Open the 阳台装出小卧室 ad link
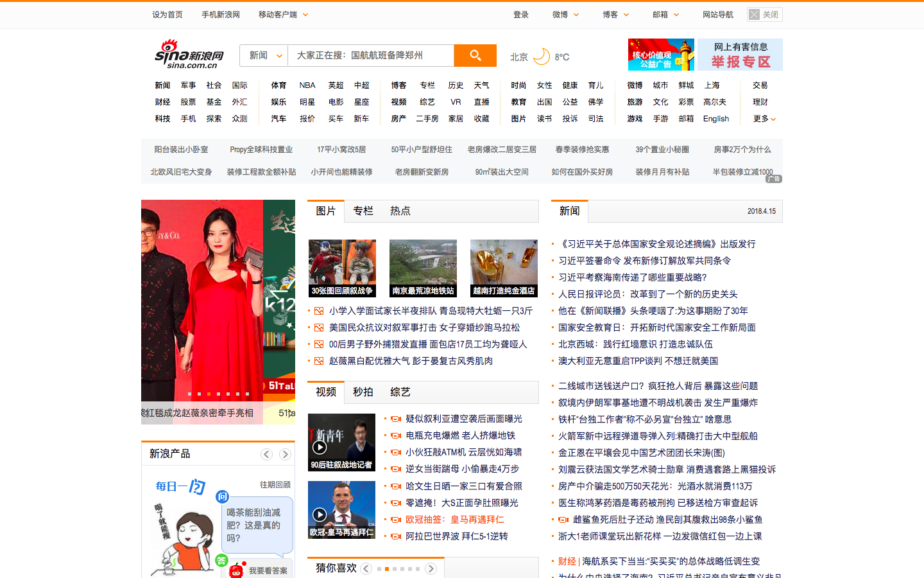The width and height of the screenshot is (924, 578). point(181,150)
